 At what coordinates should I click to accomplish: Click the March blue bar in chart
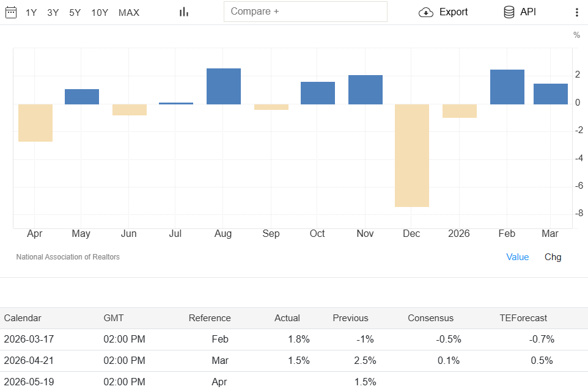pyautogui.click(x=551, y=94)
